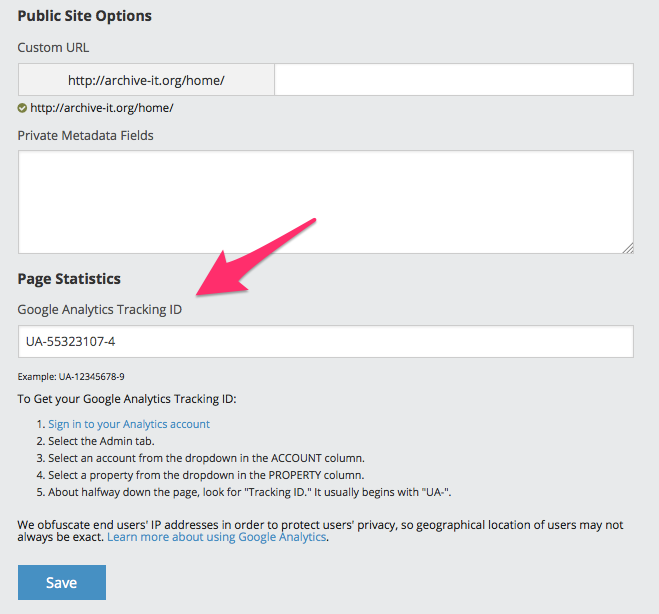659x614 pixels.
Task: Click the "Google Analytics Tracking ID" label
Action: 99,310
